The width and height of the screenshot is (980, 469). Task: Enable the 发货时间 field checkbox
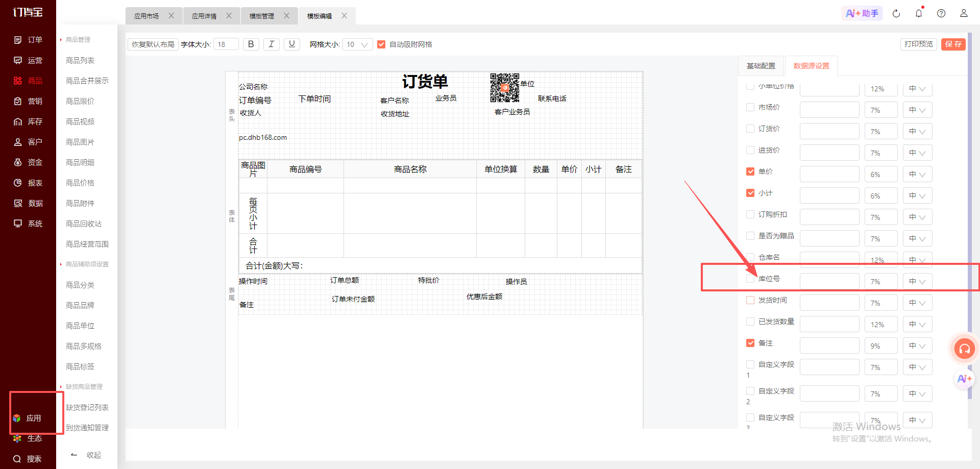pyautogui.click(x=750, y=300)
